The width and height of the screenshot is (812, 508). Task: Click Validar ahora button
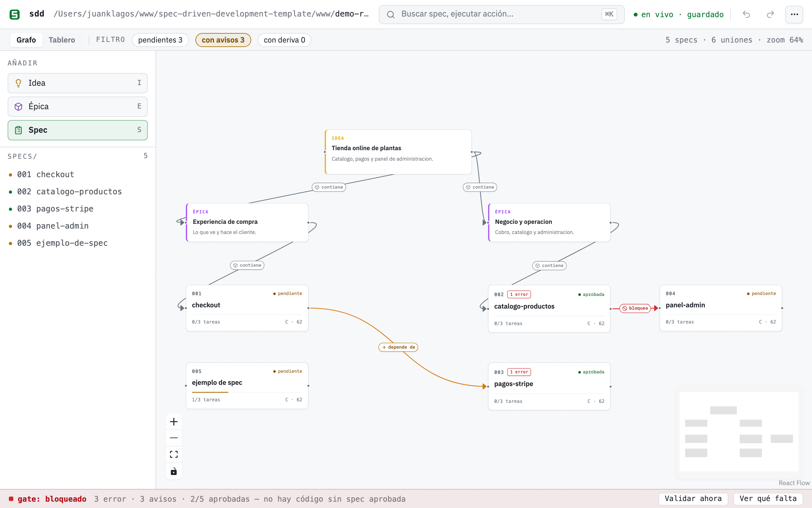click(x=693, y=498)
